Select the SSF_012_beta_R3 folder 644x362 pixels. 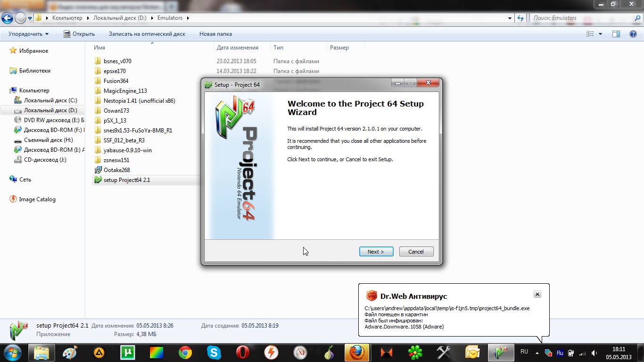click(x=124, y=140)
